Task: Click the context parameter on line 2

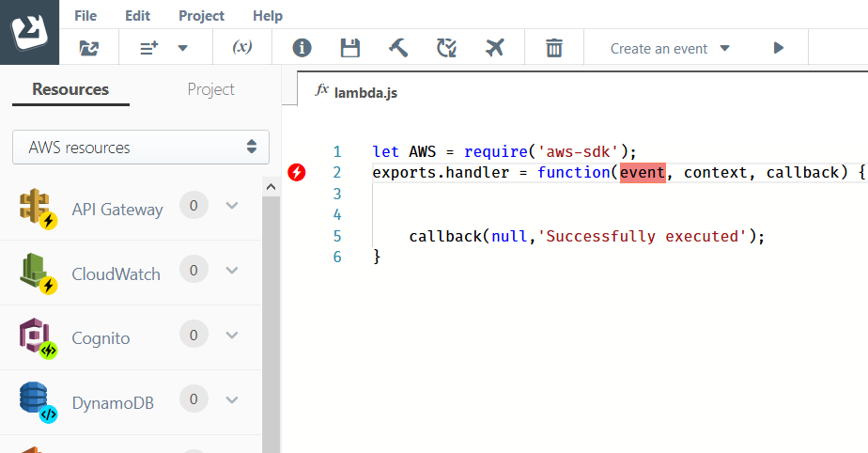Action: click(716, 173)
